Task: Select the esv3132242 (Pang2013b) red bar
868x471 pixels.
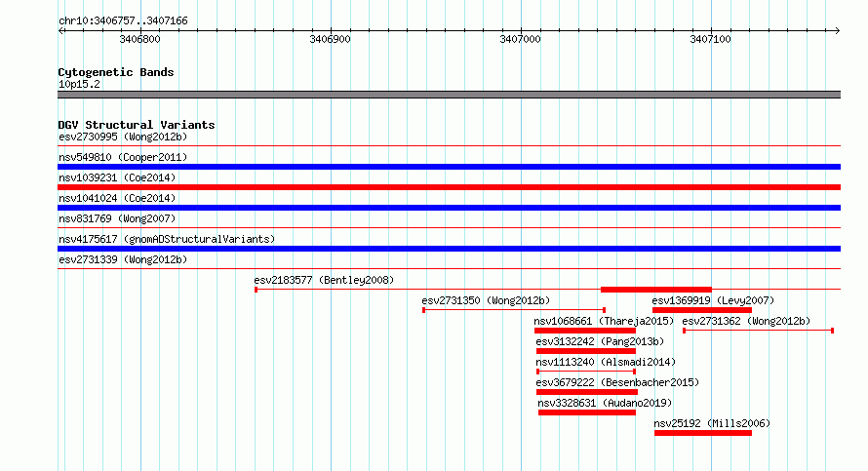Action: [x=586, y=351]
